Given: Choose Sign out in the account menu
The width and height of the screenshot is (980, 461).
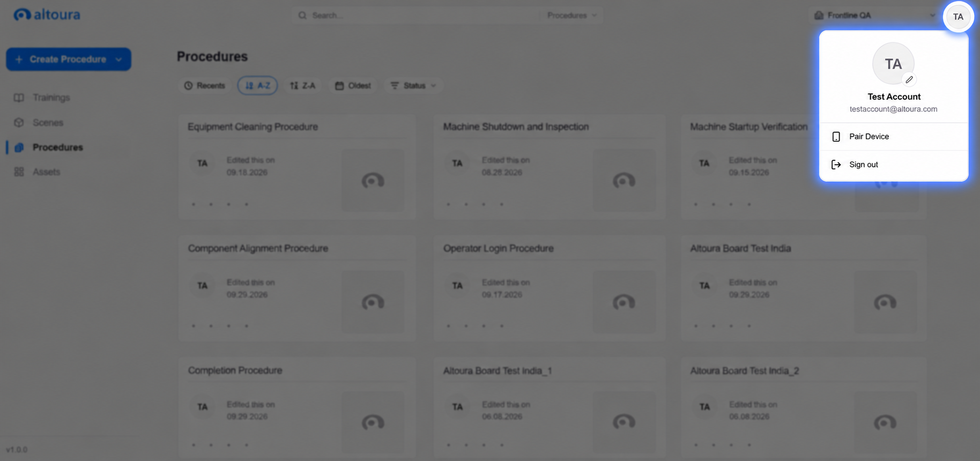Looking at the screenshot, I should click(x=894, y=165).
